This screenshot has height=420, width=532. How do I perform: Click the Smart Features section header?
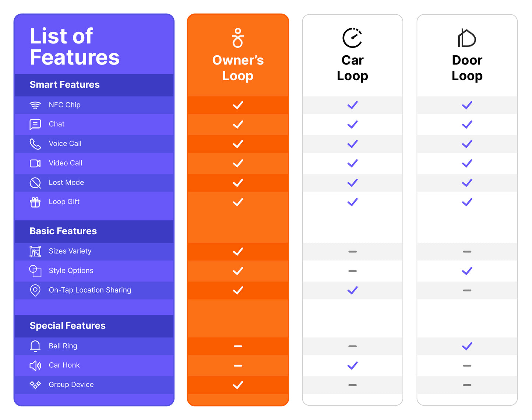[x=64, y=85]
